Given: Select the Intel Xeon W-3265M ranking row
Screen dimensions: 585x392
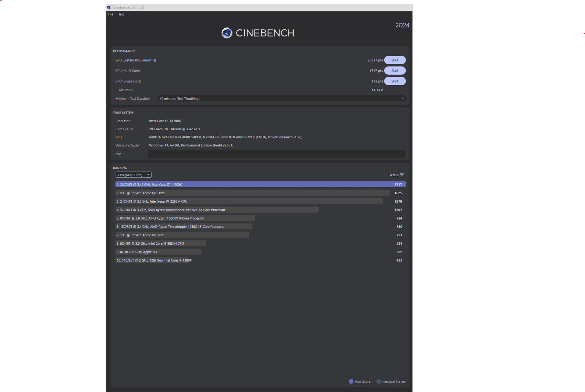Looking at the screenshot, I should click(261, 202).
